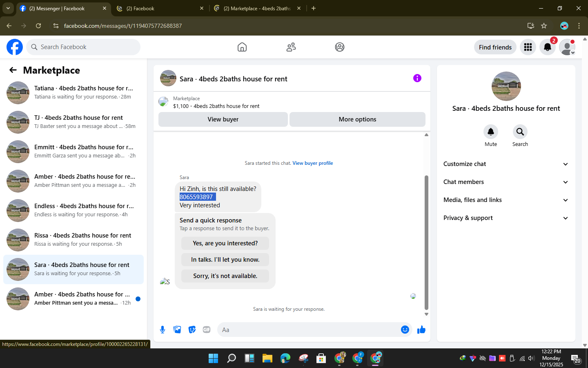The height and width of the screenshot is (368, 588).
Task: Open File Explorer from taskbar
Action: tap(267, 359)
